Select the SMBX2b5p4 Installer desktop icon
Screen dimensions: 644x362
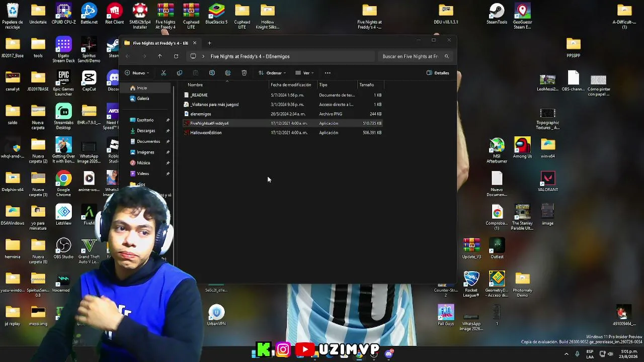140,16
